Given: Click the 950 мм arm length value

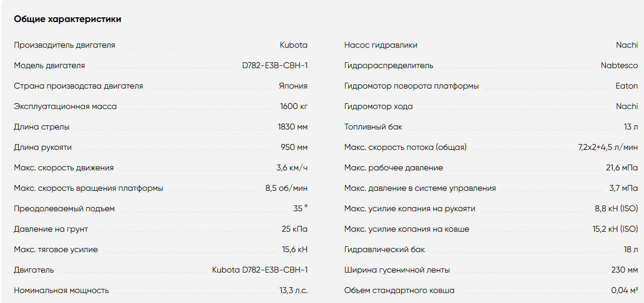Looking at the screenshot, I should [294, 147].
